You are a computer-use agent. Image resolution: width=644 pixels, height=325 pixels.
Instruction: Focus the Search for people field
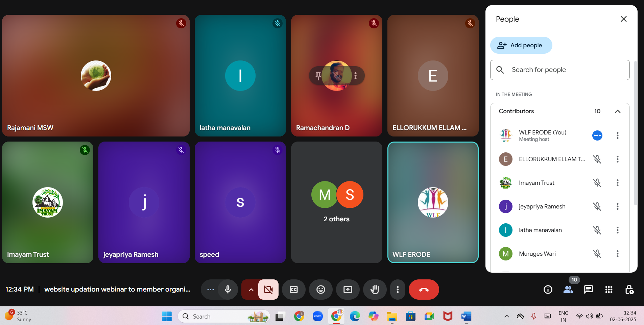point(560,70)
